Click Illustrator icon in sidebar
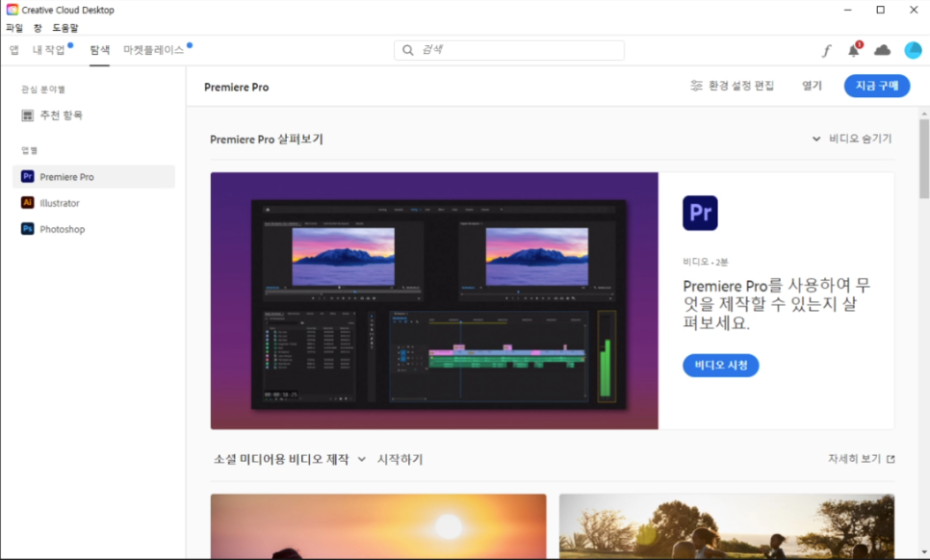The width and height of the screenshot is (930, 560). [x=27, y=203]
